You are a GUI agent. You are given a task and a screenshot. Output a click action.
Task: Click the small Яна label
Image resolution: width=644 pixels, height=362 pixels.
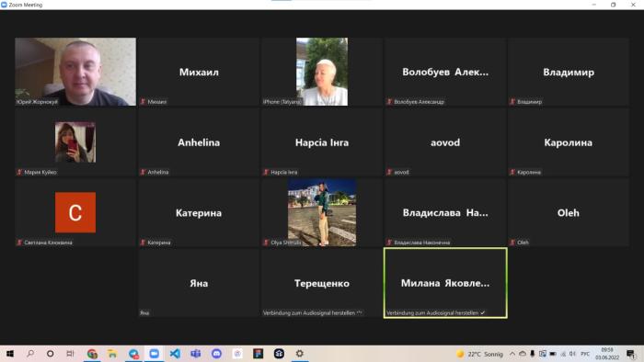point(144,312)
